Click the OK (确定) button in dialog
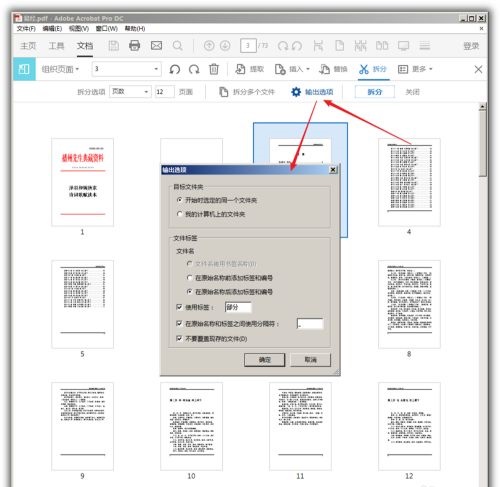 point(265,360)
